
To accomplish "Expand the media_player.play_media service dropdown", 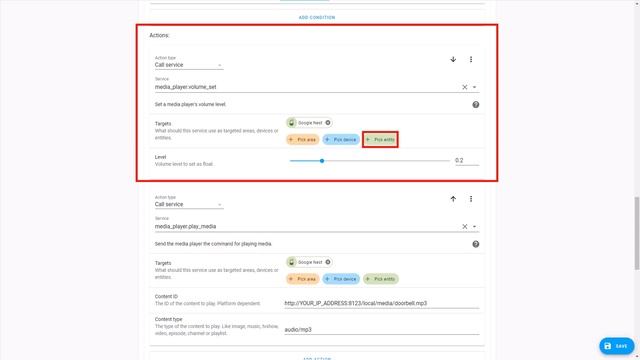I will click(x=474, y=227).
